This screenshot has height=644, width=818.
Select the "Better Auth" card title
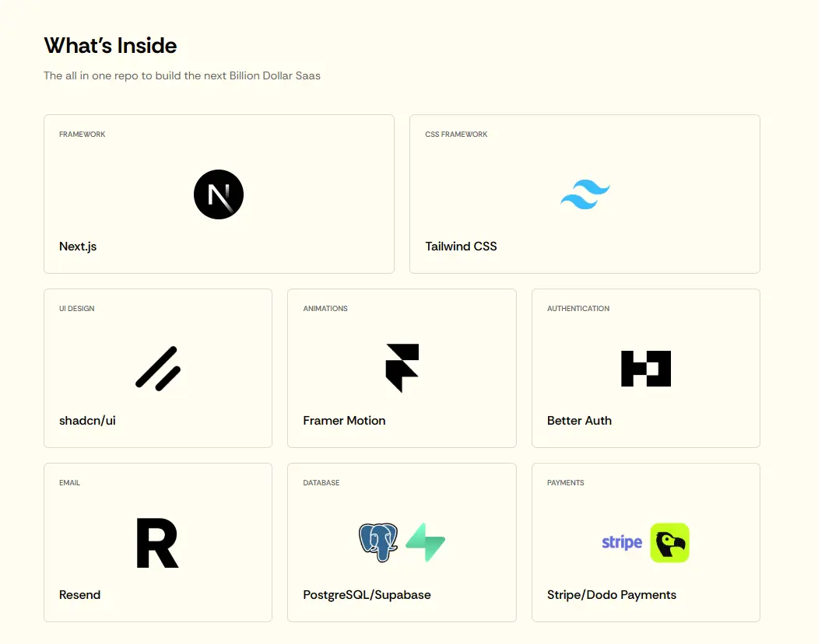click(579, 420)
